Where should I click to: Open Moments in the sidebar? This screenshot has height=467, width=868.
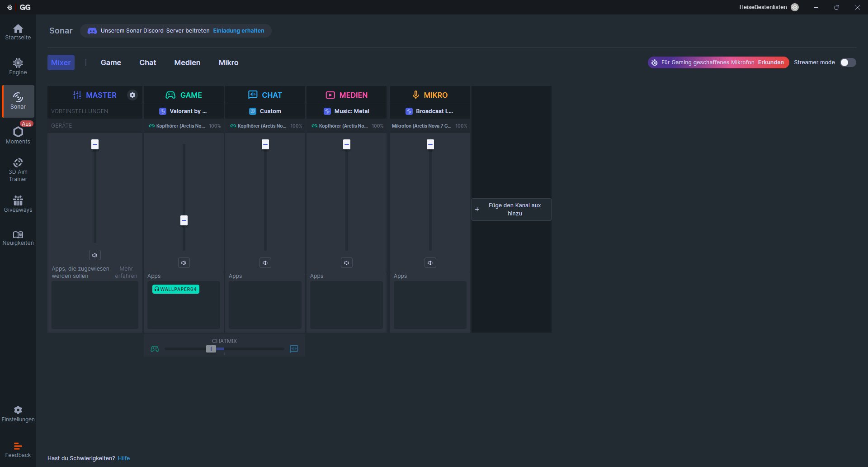[18, 135]
